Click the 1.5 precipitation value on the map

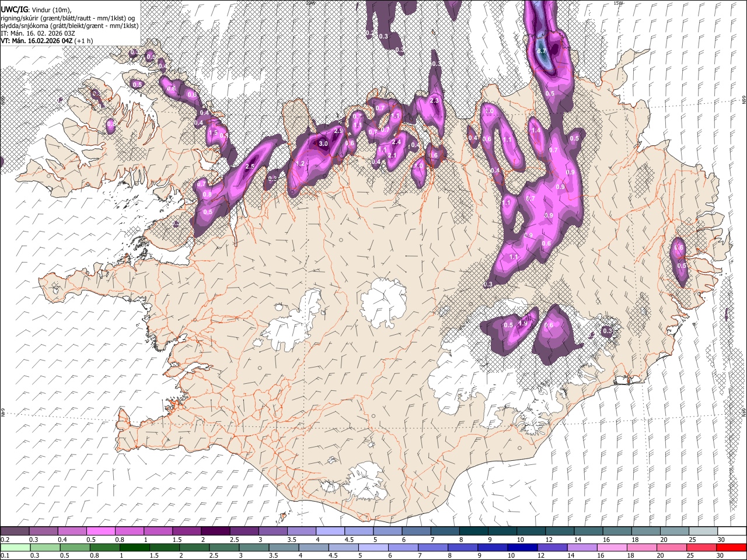213,134
